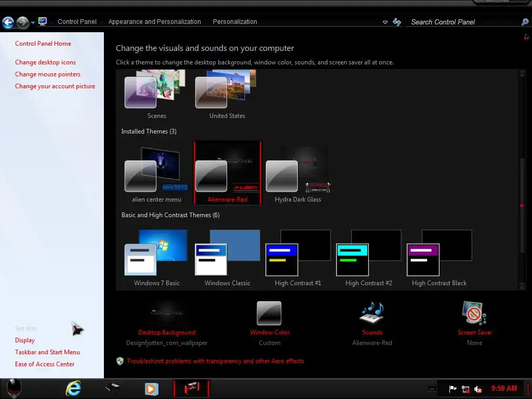Open Ease of Access Center link
The image size is (532, 399).
[x=45, y=364]
